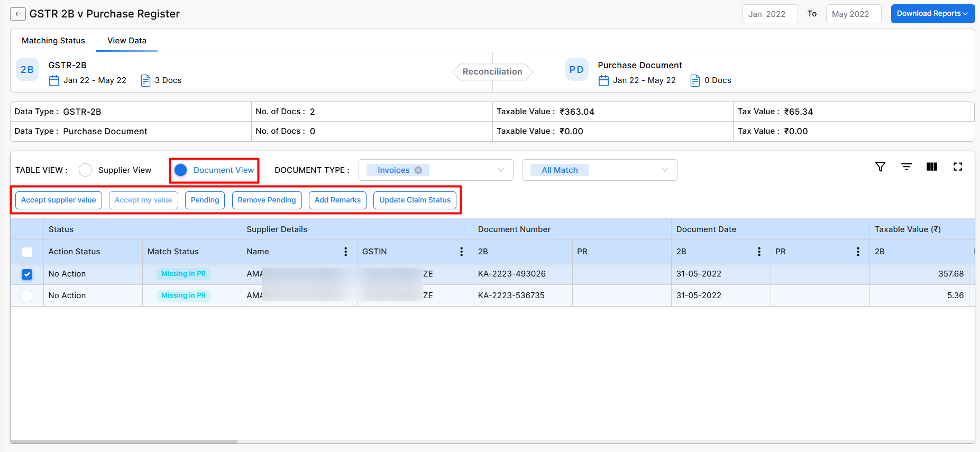Remove the Invoices tag
Image resolution: width=980 pixels, height=452 pixels.
[418, 170]
